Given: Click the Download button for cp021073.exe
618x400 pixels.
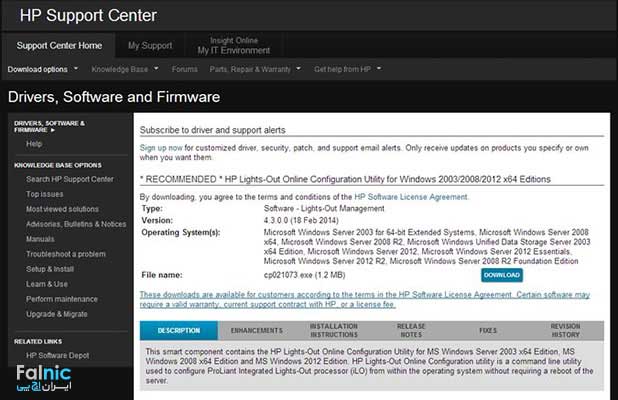Looking at the screenshot, I should [501, 274].
